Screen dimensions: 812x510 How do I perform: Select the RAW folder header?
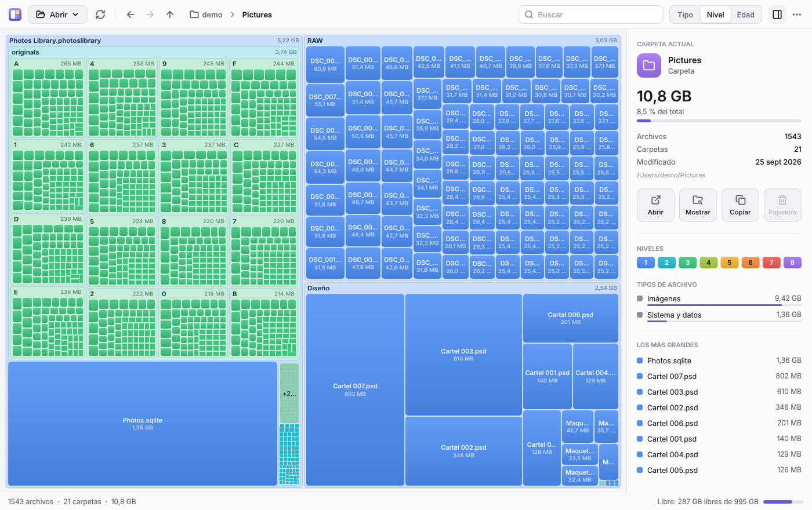coord(462,41)
